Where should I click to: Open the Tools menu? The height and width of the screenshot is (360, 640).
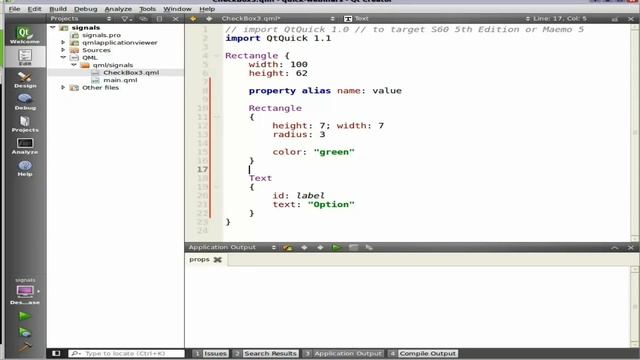pos(147,9)
